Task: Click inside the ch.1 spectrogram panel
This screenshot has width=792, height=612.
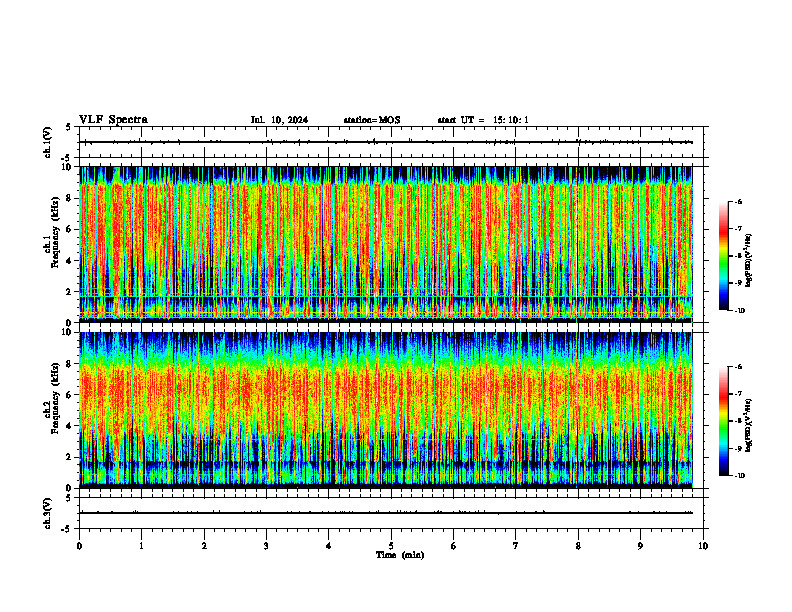Action: (x=386, y=244)
